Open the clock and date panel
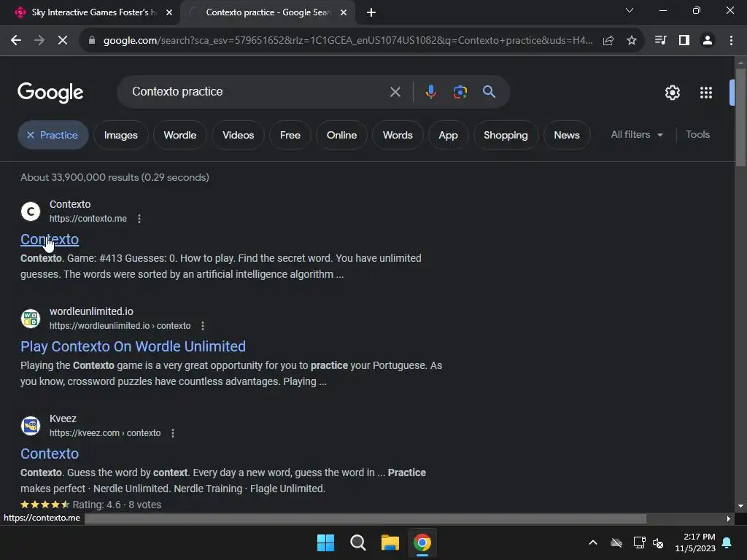The image size is (747, 560). coord(695,542)
